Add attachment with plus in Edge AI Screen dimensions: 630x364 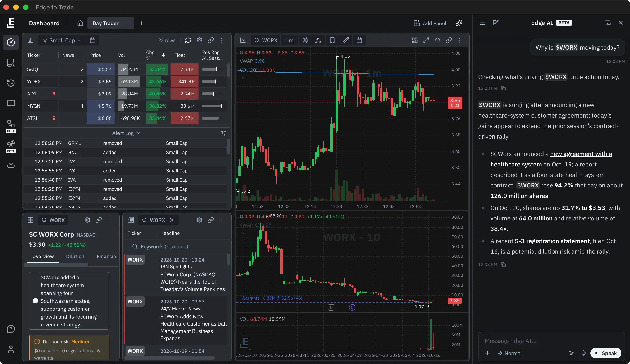(487, 353)
